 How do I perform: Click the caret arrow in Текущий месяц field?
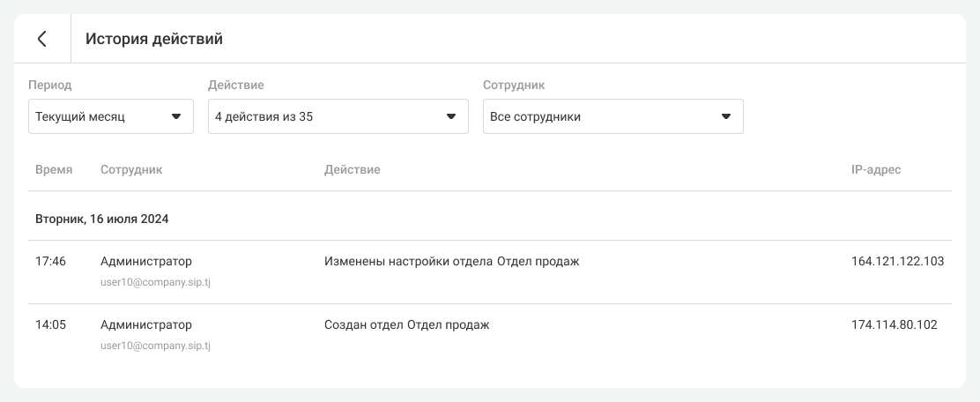pyautogui.click(x=175, y=116)
